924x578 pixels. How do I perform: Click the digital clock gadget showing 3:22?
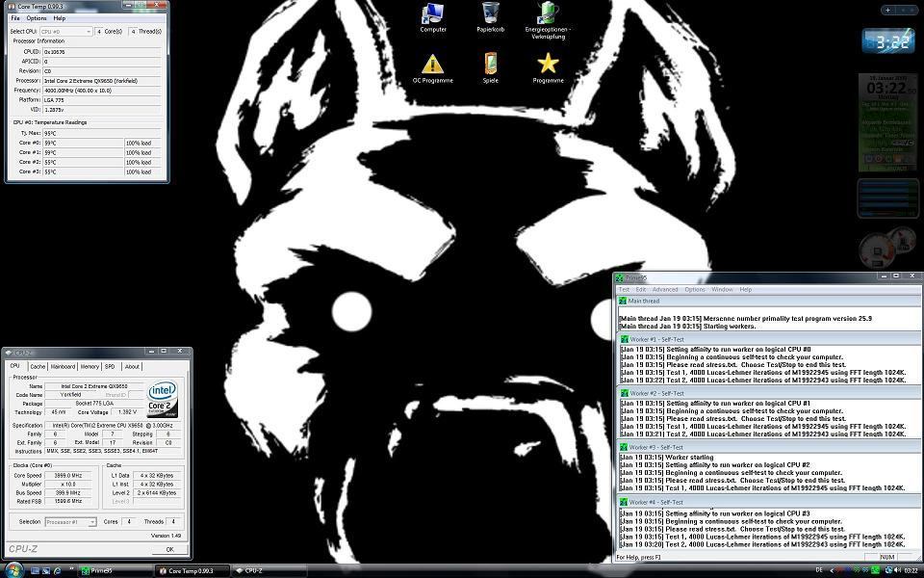tap(888, 41)
